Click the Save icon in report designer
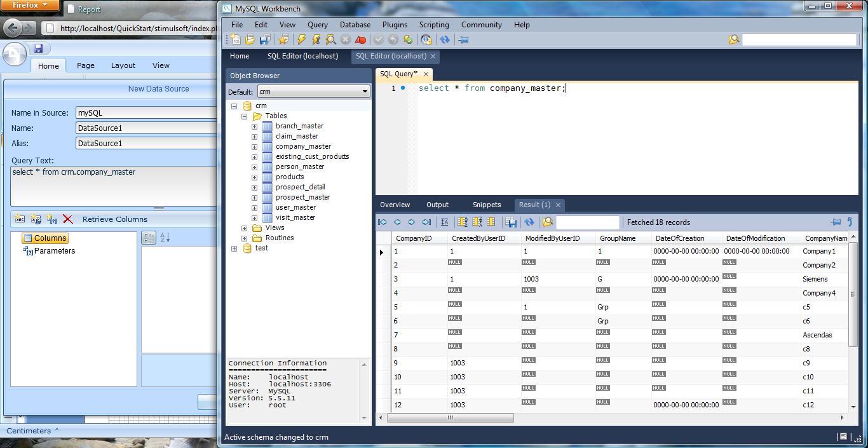Screen dimensions: 868x448 38,49
